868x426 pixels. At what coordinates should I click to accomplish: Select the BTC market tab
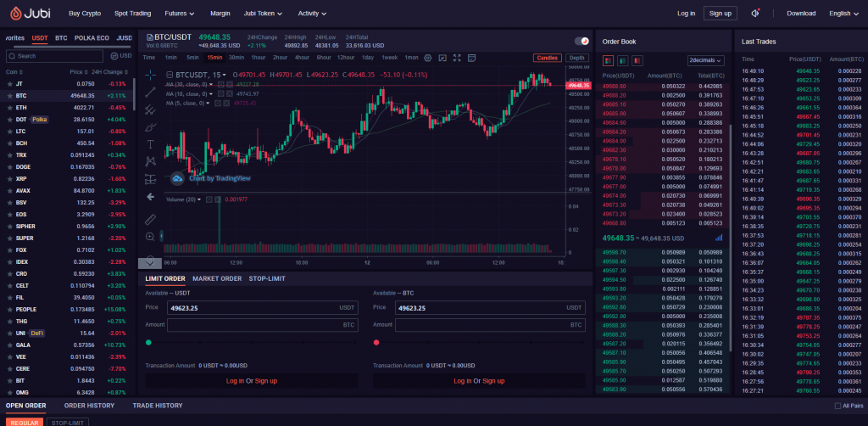point(61,38)
